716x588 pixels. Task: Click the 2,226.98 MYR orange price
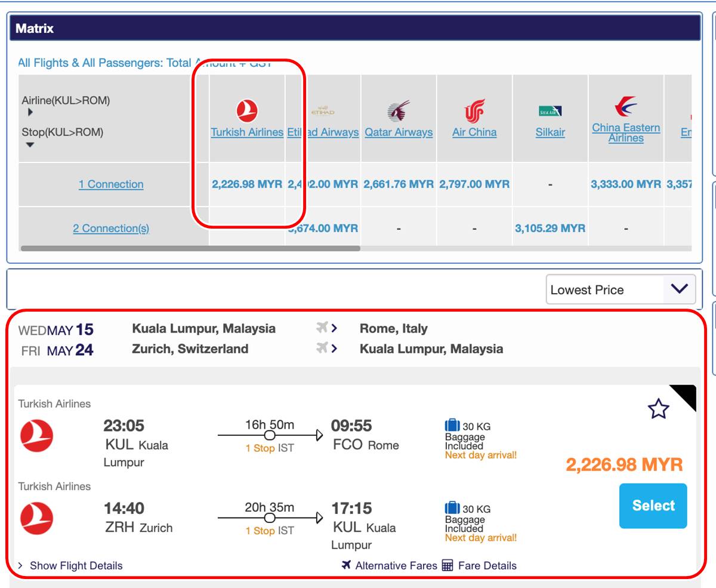624,465
